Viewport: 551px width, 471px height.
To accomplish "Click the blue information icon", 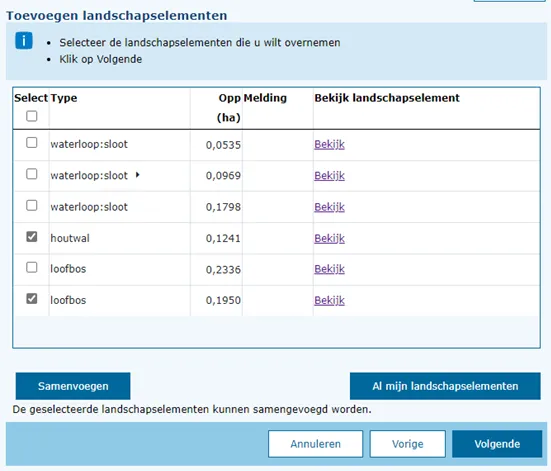I will click(24, 41).
